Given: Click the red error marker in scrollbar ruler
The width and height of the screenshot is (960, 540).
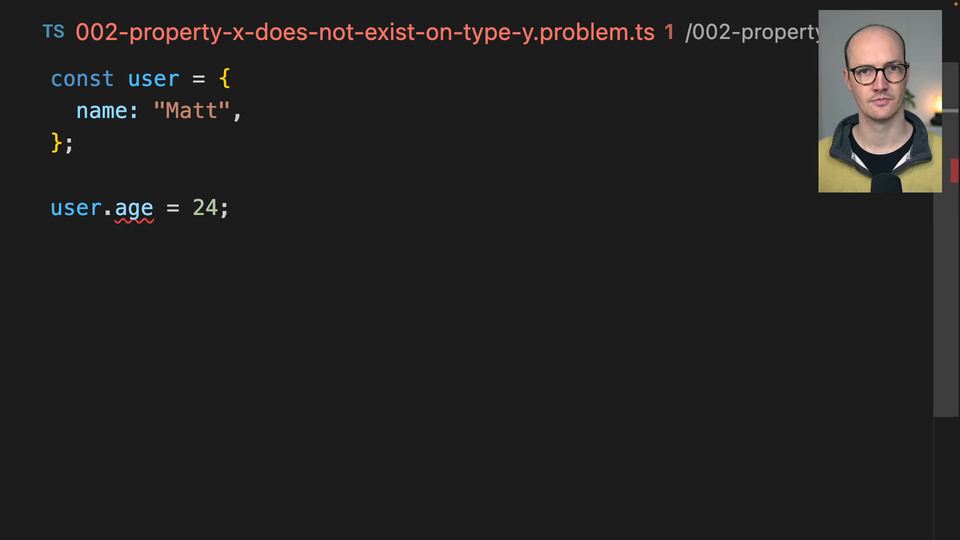Looking at the screenshot, I should [x=954, y=170].
